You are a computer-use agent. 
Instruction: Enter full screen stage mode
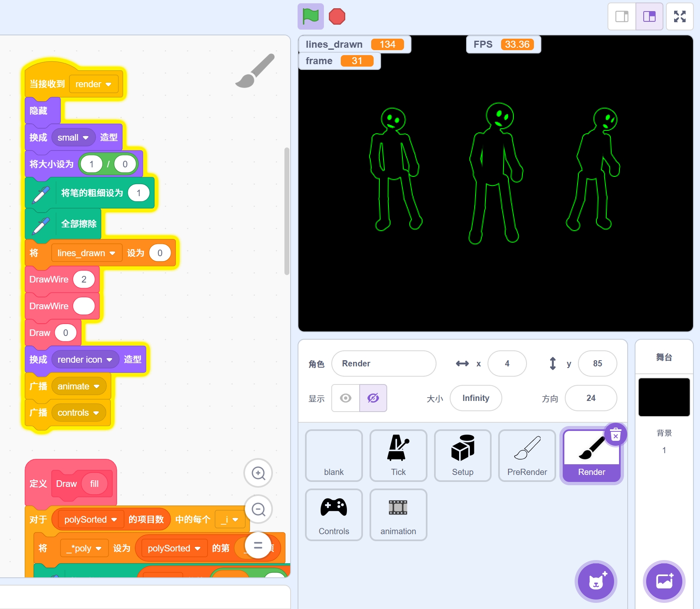pos(679,17)
